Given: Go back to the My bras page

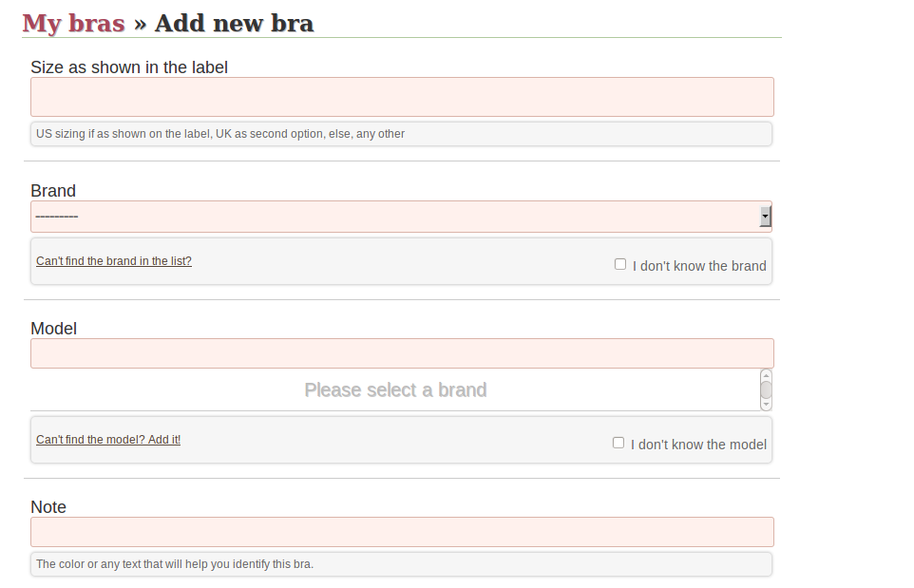Looking at the screenshot, I should point(73,24).
